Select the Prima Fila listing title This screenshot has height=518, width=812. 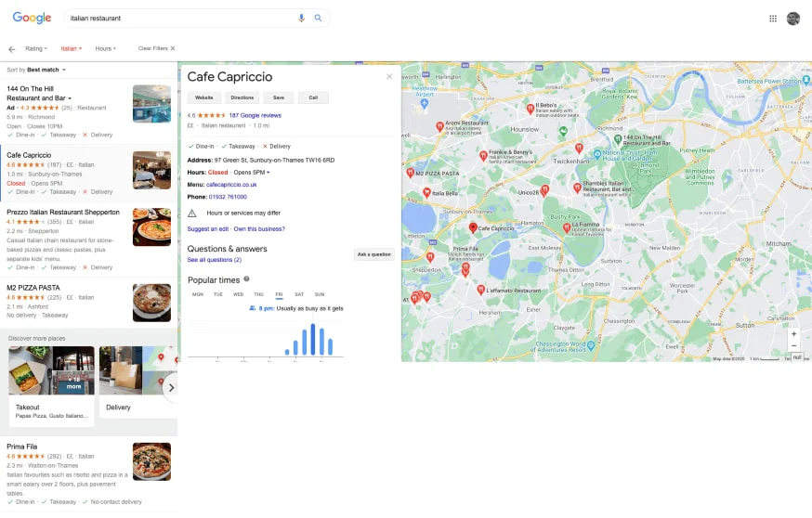(21, 447)
